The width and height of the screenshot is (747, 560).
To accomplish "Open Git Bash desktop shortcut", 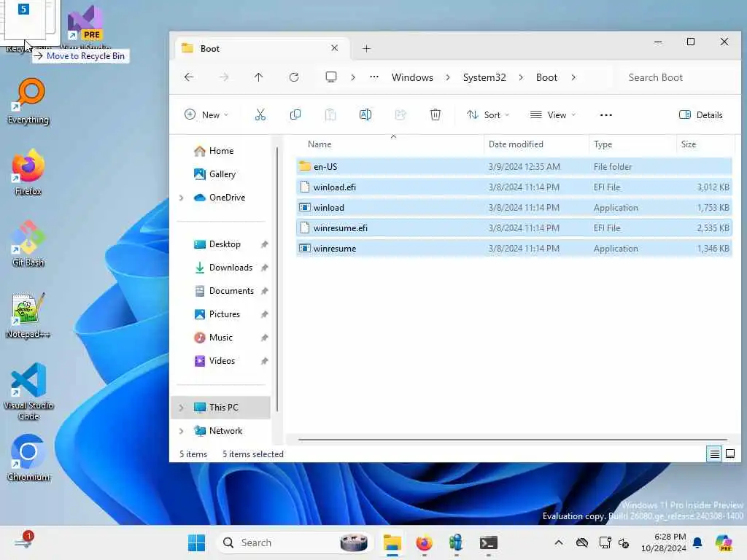I will pyautogui.click(x=28, y=244).
